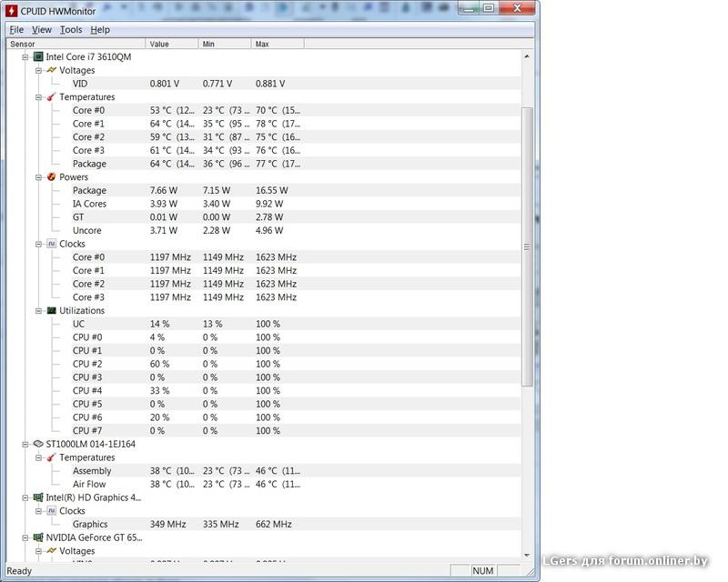The height and width of the screenshot is (582, 728).
Task: Click the scrollbar down arrow
Action: tap(527, 555)
